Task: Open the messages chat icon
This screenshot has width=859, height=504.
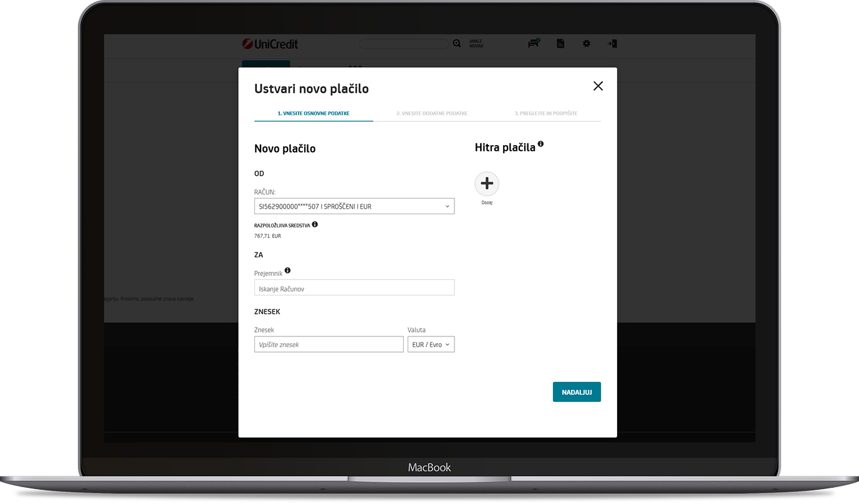Action: tap(534, 44)
